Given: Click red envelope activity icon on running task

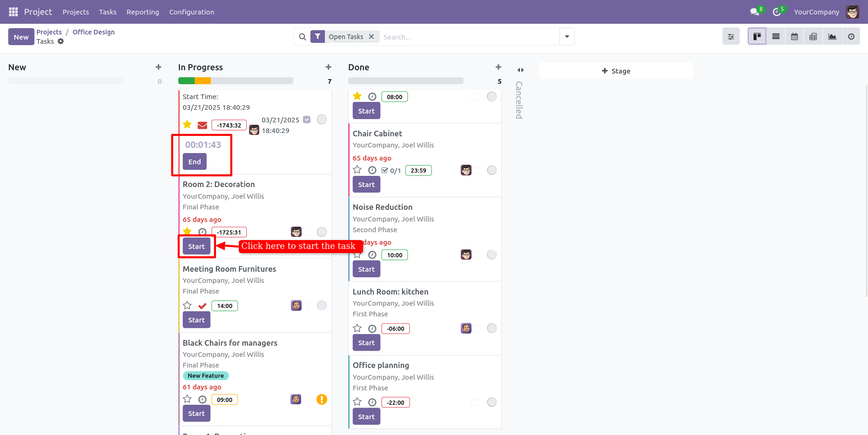Looking at the screenshot, I should [202, 125].
